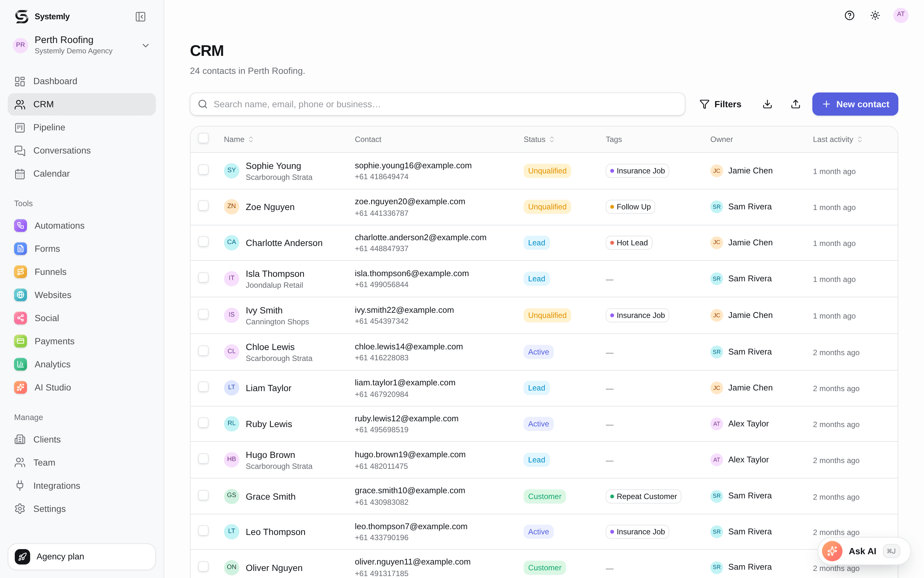
Task: Click the download contacts icon
Action: (x=767, y=104)
